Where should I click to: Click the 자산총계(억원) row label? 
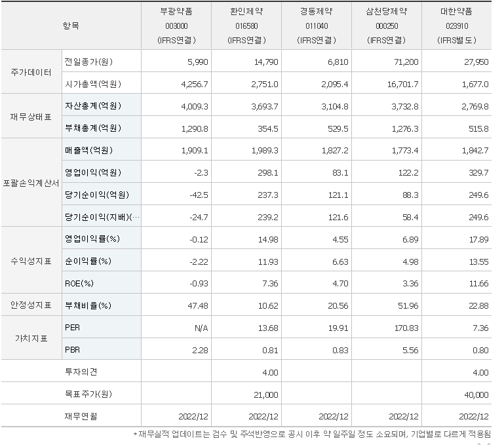(x=93, y=106)
